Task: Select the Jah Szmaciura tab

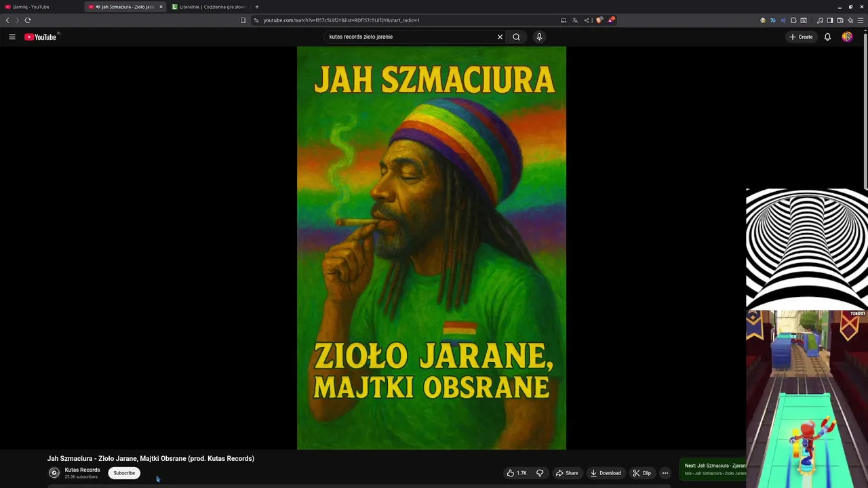Action: (125, 7)
